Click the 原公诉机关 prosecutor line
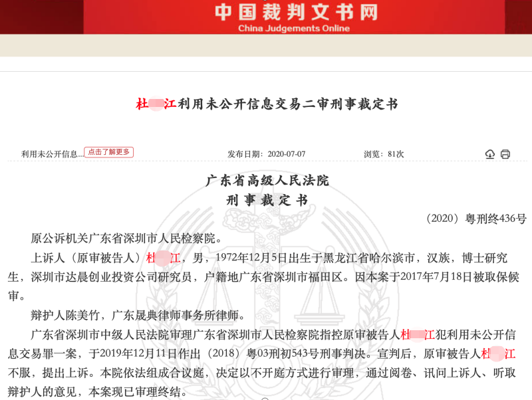This screenshot has height=400, width=532. (x=126, y=238)
